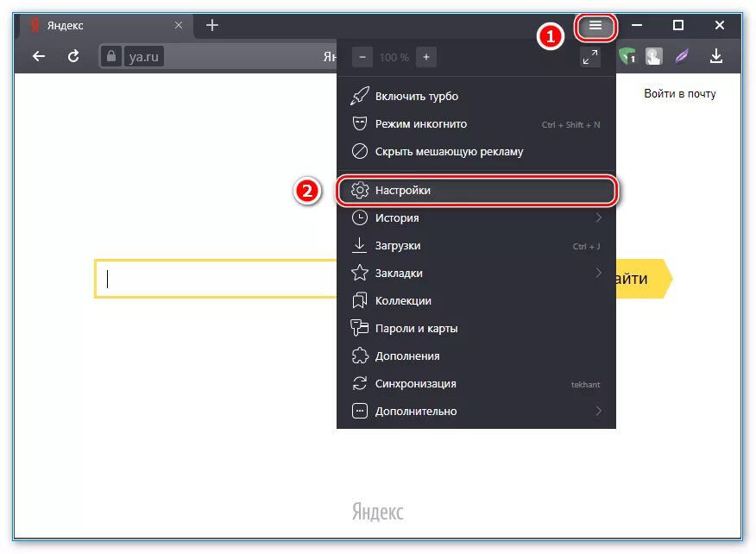Click the history clock icon
Image resolution: width=756 pixels, height=554 pixels.
360,218
